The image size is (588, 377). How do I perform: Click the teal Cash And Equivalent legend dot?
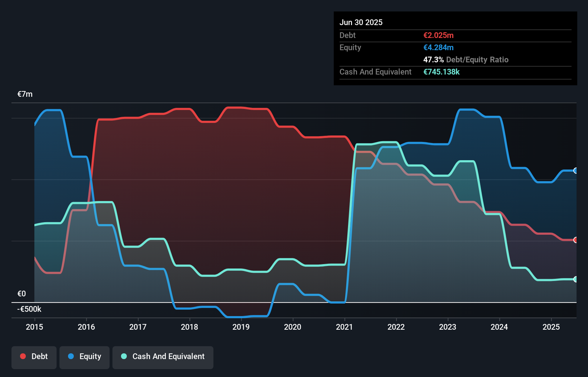pyautogui.click(x=124, y=356)
